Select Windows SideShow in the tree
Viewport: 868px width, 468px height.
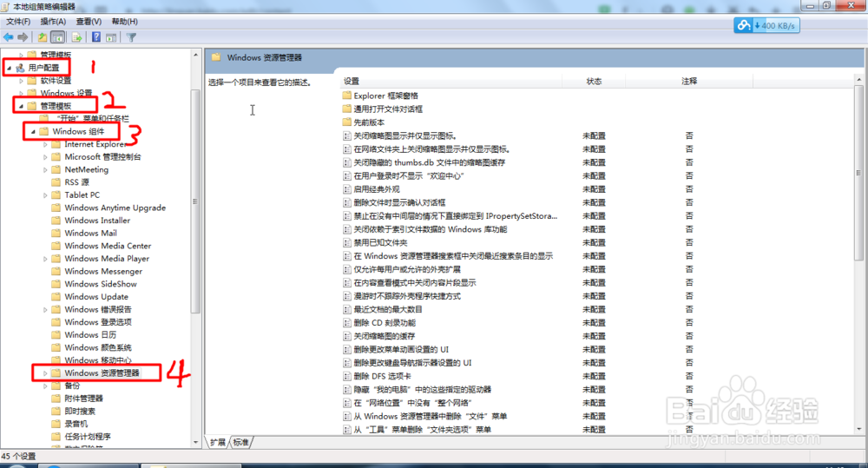(101, 284)
